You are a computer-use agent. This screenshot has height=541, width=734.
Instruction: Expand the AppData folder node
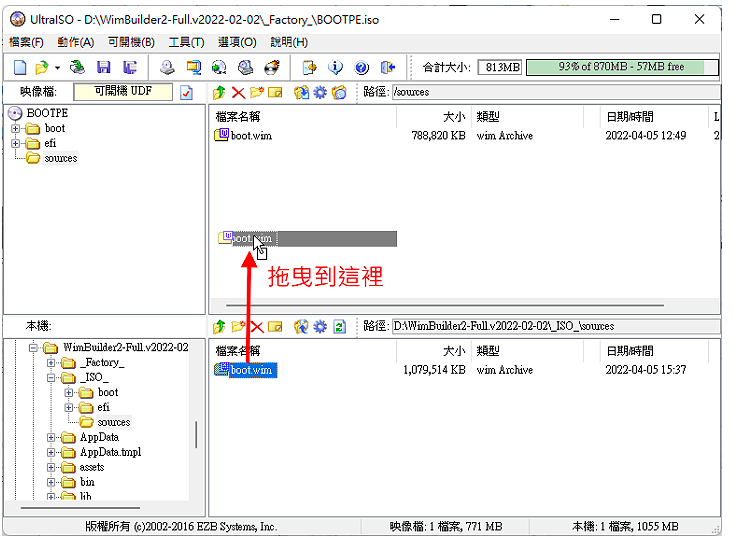[51, 438]
